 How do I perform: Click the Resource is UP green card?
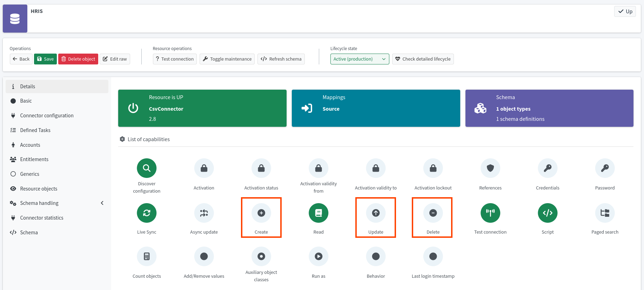point(202,108)
